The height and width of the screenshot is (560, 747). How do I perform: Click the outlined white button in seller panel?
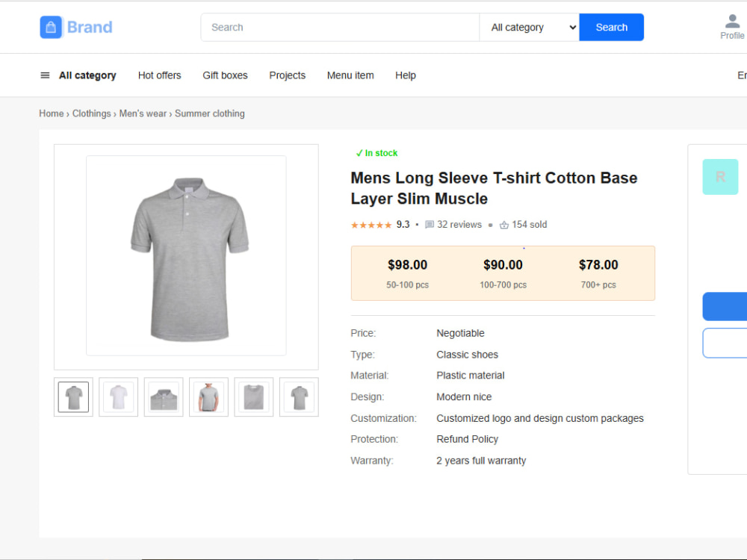pos(725,343)
